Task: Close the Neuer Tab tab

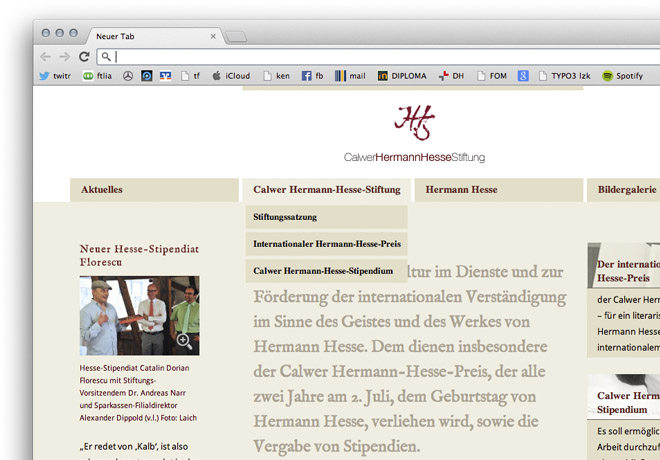Action: point(213,36)
